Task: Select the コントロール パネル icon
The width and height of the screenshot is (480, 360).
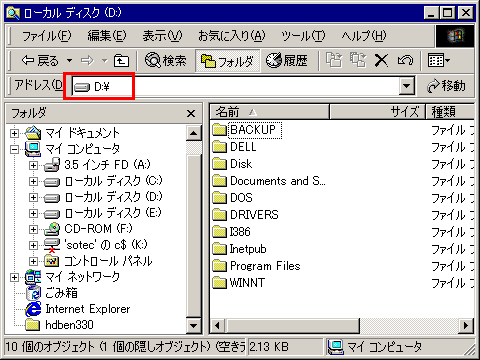Action: [x=52, y=261]
